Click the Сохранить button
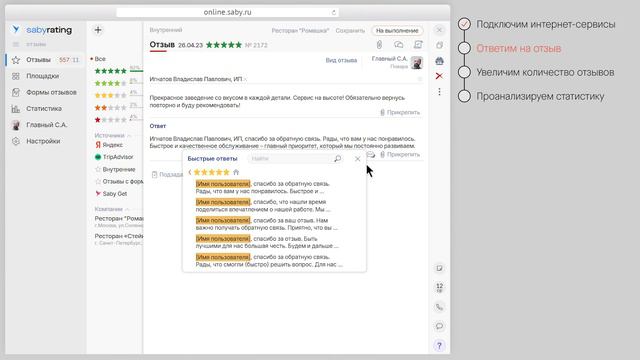This screenshot has width=640, height=360. pos(350,31)
